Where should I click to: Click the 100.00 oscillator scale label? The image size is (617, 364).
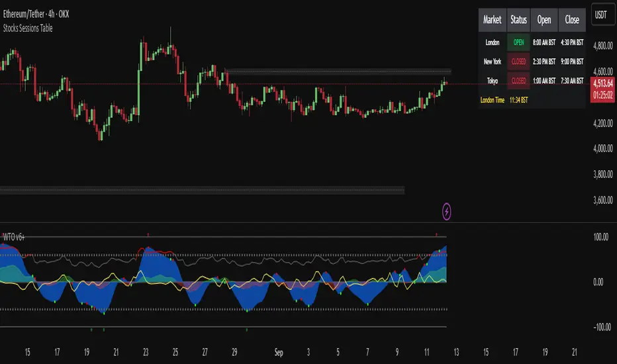[601, 237]
